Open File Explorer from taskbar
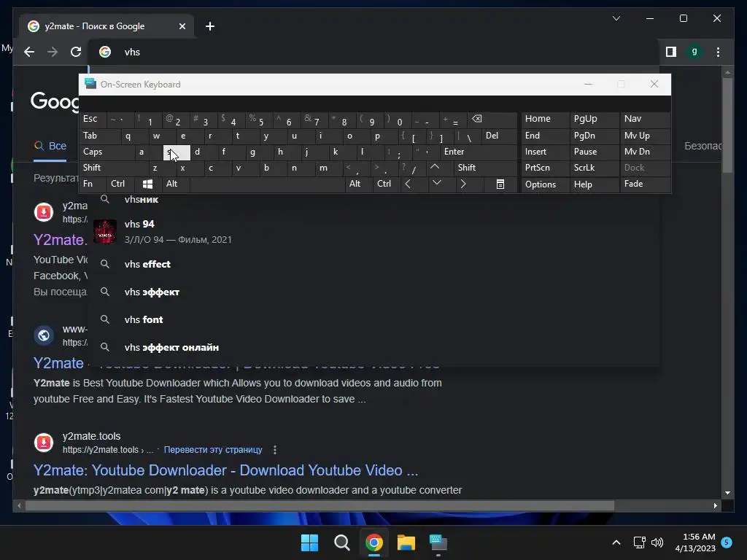747x560 pixels. coord(406,542)
